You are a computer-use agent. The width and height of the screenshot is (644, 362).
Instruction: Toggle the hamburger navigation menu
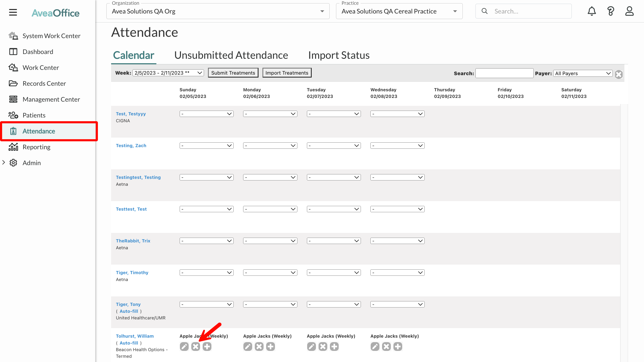[13, 12]
